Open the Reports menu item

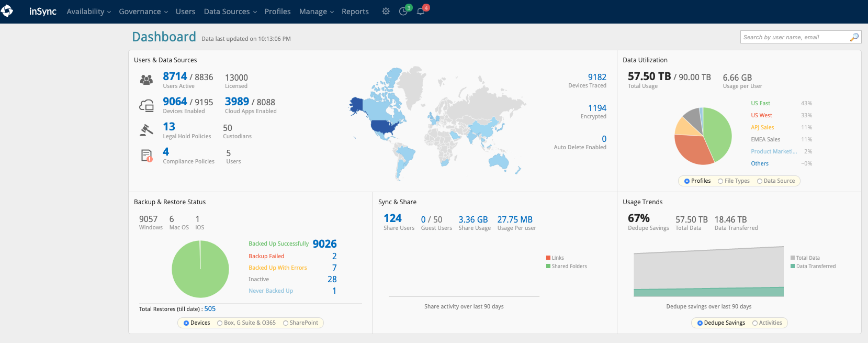tap(355, 12)
